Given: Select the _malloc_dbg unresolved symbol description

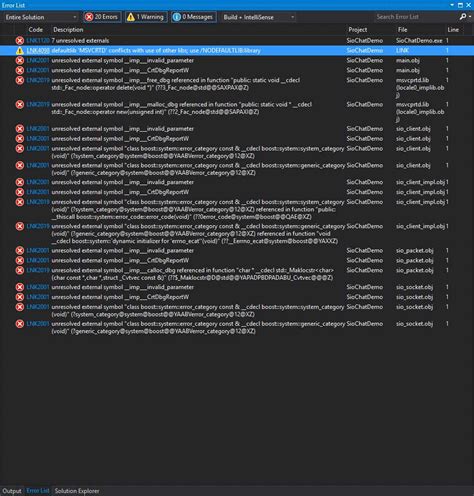Looking at the screenshot, I should click(182, 108).
